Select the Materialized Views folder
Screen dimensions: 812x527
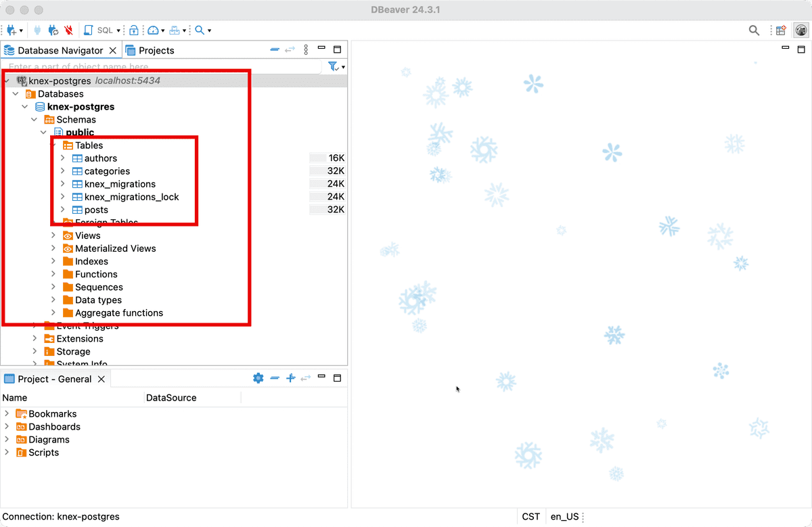(x=115, y=248)
